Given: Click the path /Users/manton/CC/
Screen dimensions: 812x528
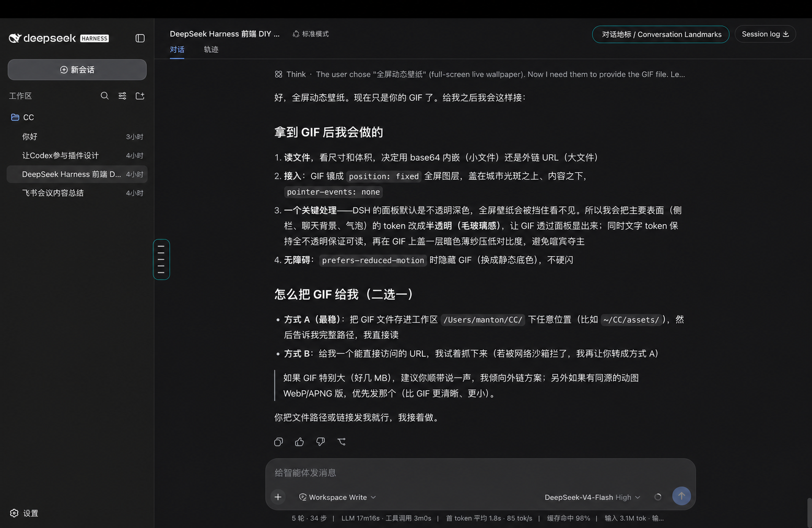Looking at the screenshot, I should [x=483, y=320].
